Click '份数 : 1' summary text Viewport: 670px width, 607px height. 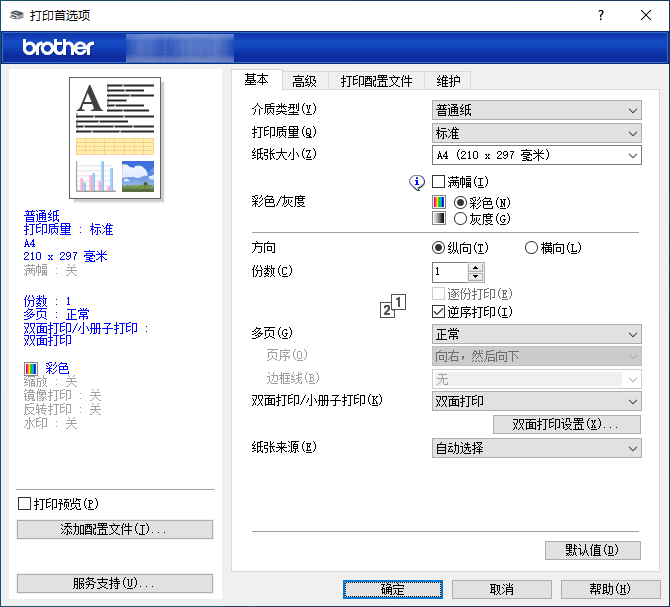click(47, 301)
